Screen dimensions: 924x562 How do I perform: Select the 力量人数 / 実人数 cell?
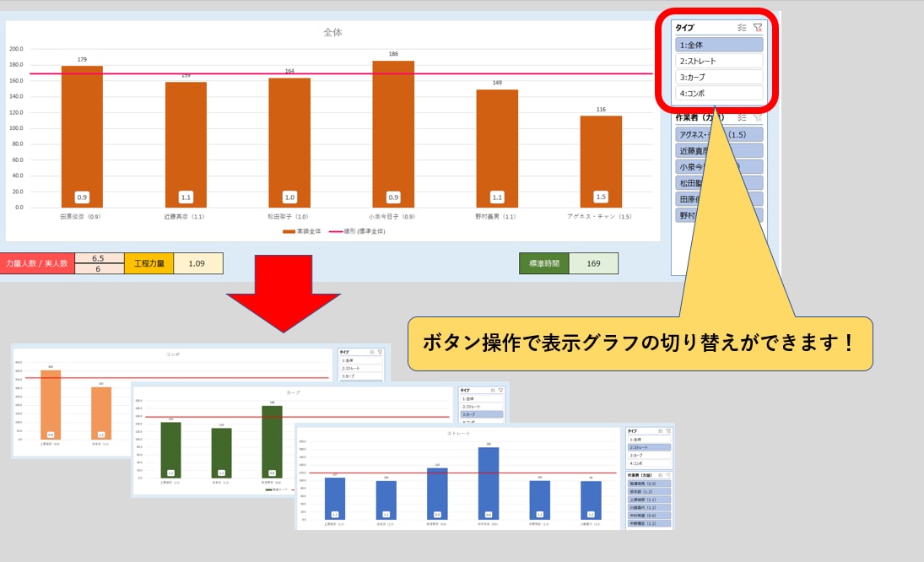(x=37, y=263)
